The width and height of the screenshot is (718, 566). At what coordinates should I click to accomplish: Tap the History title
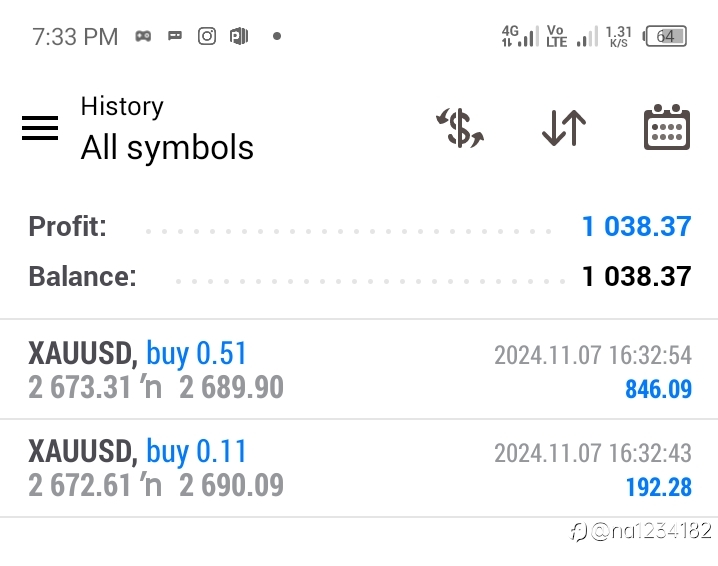(x=122, y=106)
